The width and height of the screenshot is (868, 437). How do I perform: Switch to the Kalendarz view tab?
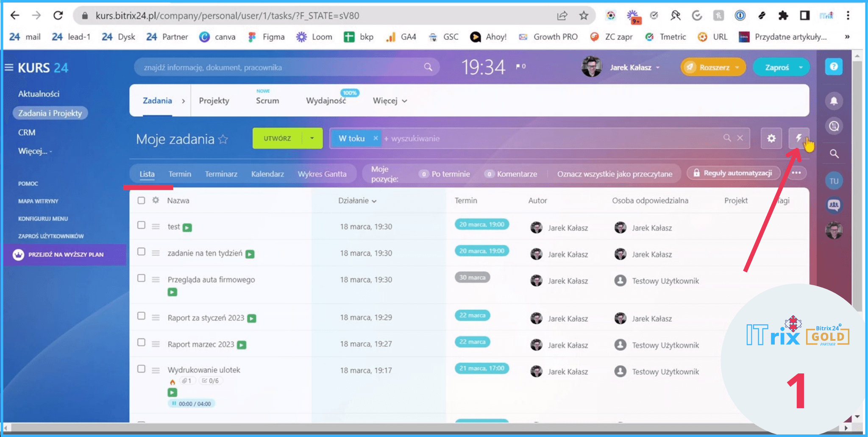click(267, 174)
